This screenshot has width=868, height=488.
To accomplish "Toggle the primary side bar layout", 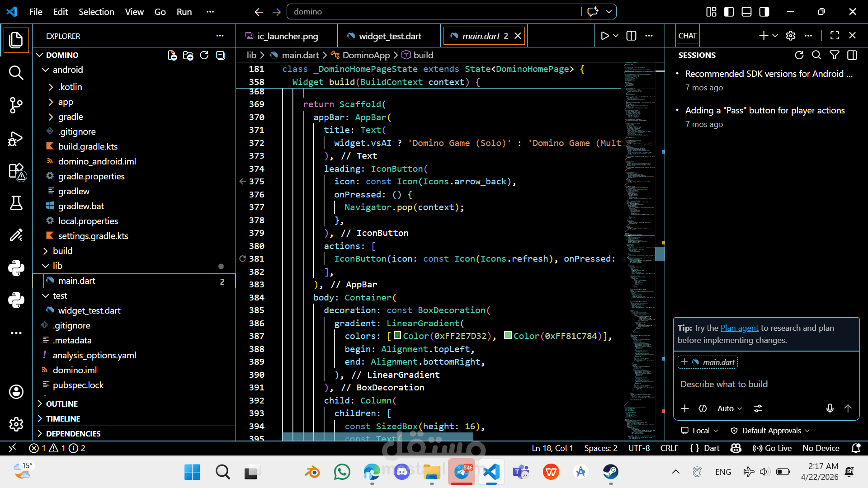I will click(729, 12).
